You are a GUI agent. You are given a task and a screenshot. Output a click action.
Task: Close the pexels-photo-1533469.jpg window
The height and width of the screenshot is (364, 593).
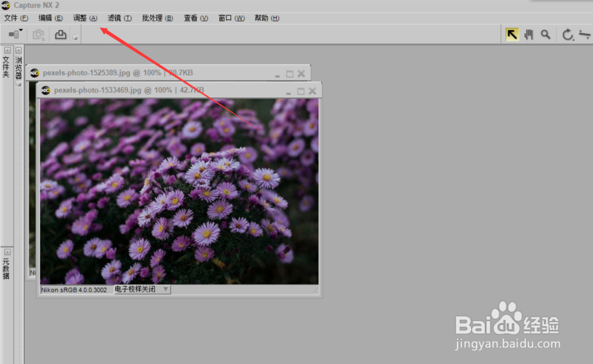coord(313,91)
